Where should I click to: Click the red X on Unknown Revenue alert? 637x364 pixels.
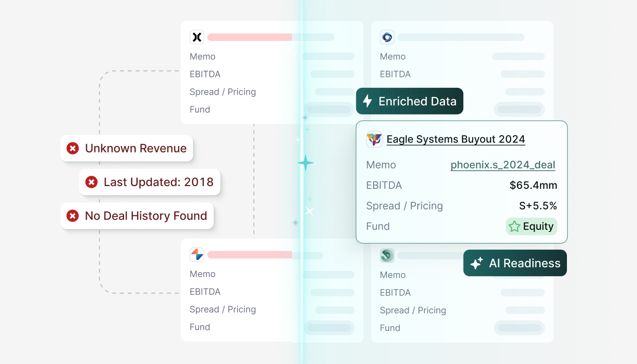tap(72, 148)
